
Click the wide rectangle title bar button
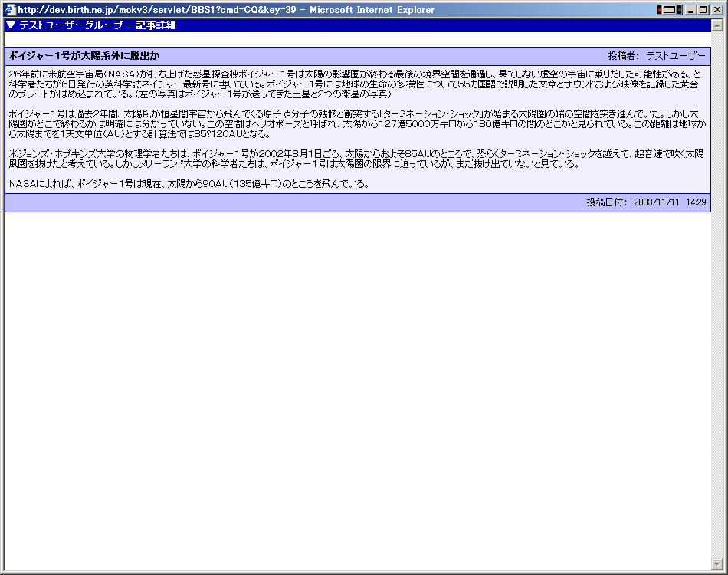click(x=669, y=10)
